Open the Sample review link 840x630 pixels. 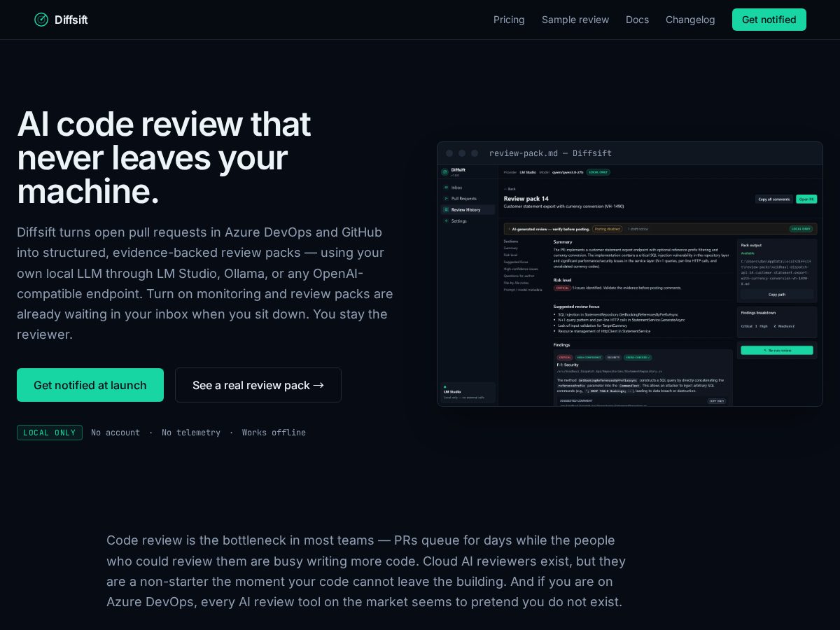pyautogui.click(x=575, y=20)
